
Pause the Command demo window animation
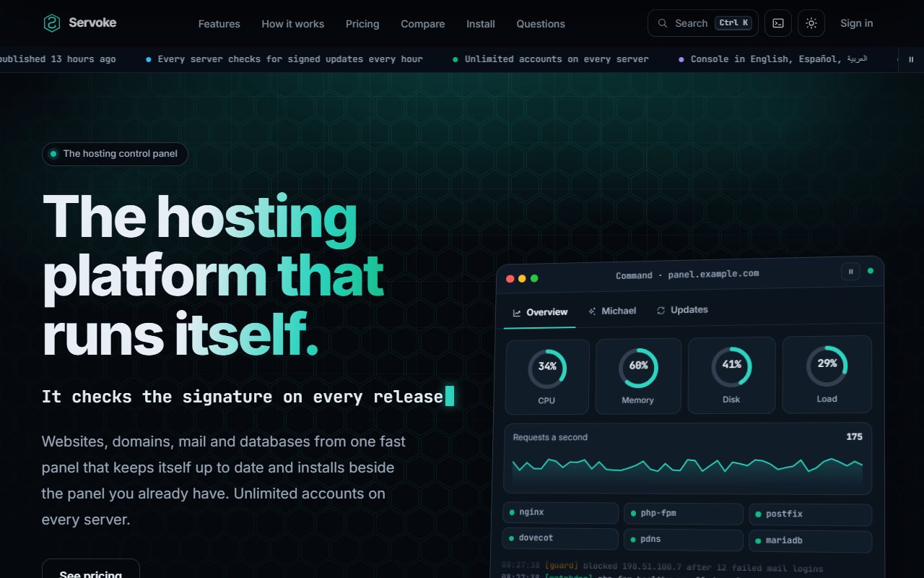click(x=850, y=272)
